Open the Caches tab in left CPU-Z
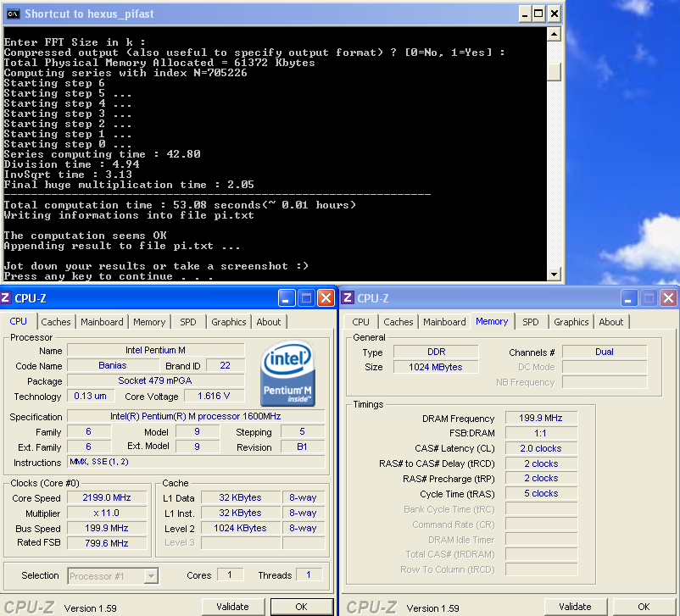The image size is (680, 616). pyautogui.click(x=55, y=322)
